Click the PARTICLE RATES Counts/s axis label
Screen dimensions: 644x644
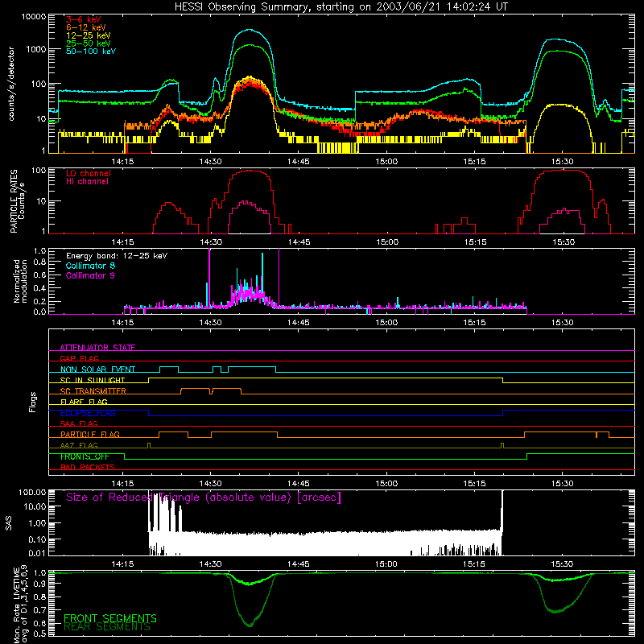point(18,201)
